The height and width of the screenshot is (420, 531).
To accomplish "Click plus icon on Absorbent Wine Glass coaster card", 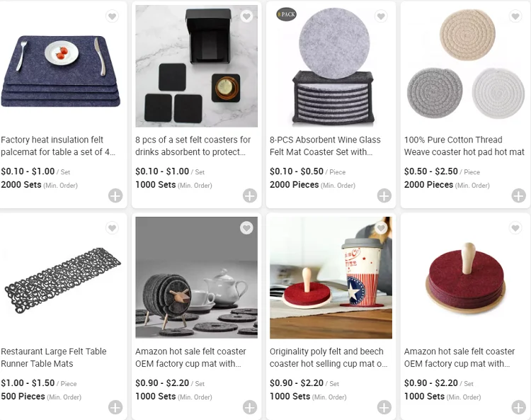I will 384,195.
